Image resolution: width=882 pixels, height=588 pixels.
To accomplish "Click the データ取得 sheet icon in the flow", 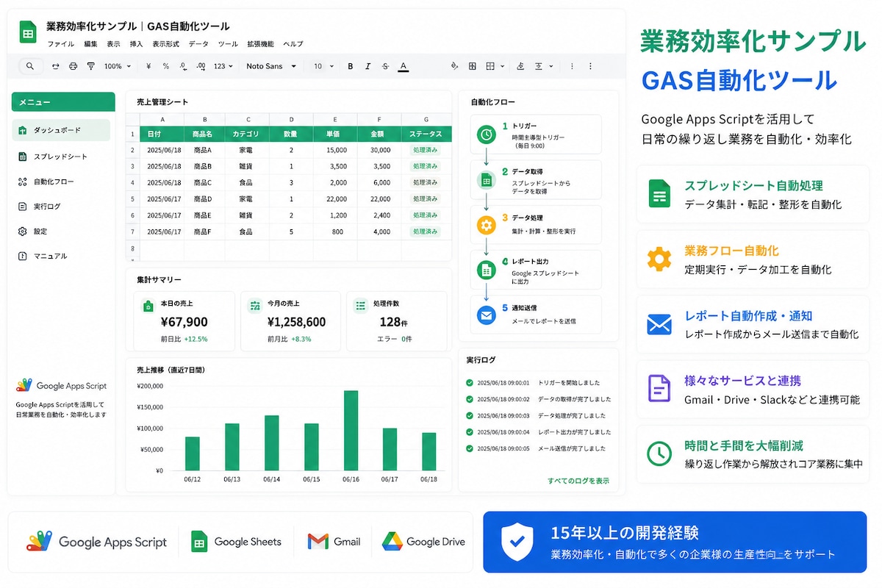I will (x=486, y=180).
